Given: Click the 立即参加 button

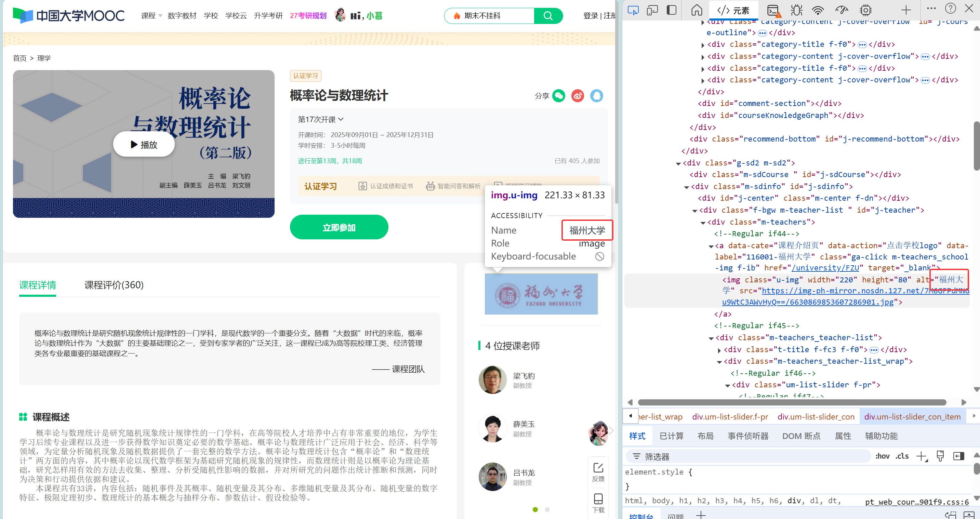Looking at the screenshot, I should (x=339, y=227).
